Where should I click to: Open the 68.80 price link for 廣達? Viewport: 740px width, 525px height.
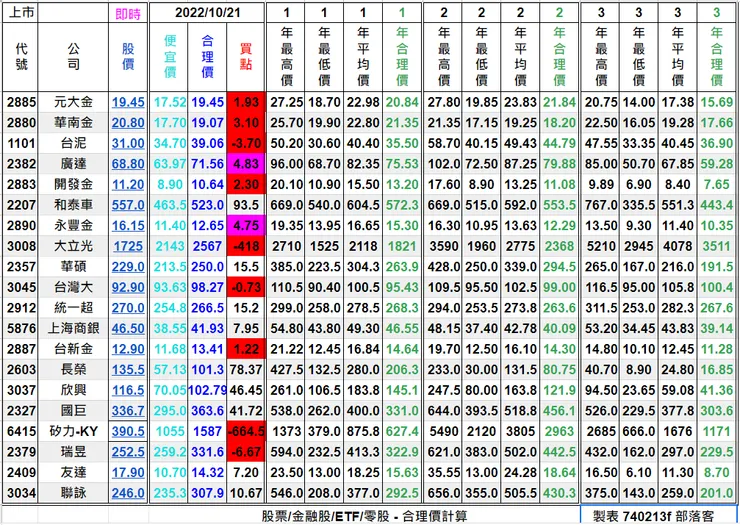(x=128, y=164)
